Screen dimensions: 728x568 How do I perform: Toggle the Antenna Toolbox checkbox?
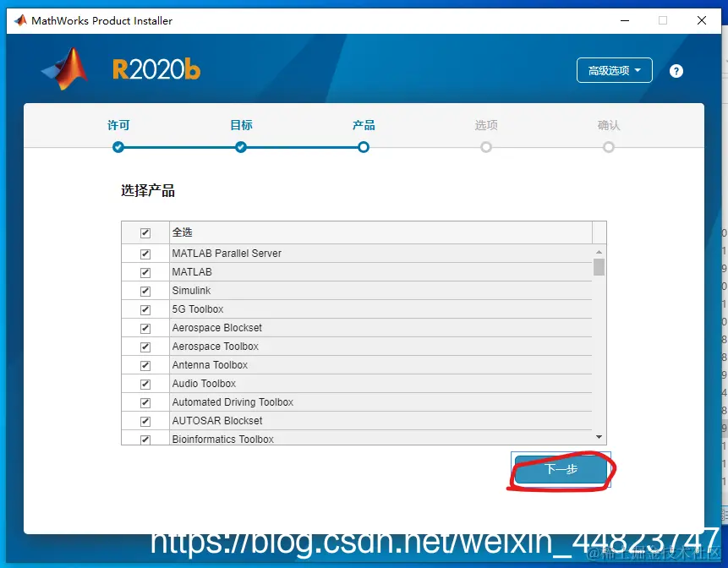tap(145, 365)
